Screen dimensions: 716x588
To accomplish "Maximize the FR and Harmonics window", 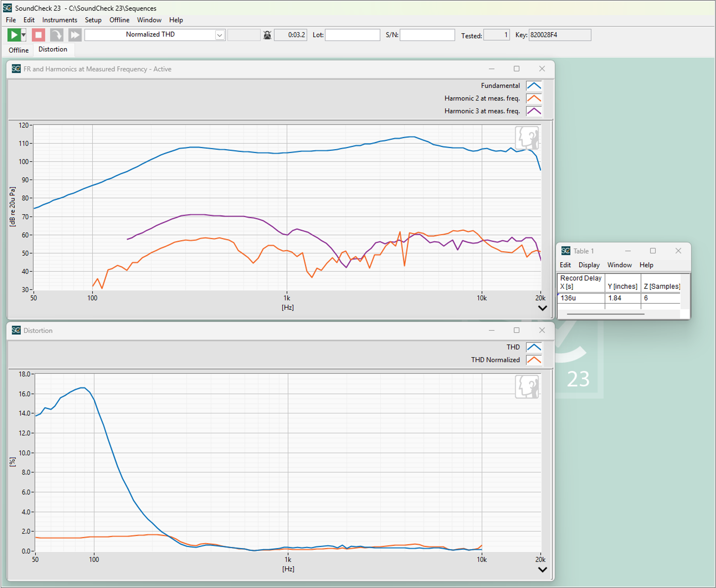I will click(517, 69).
